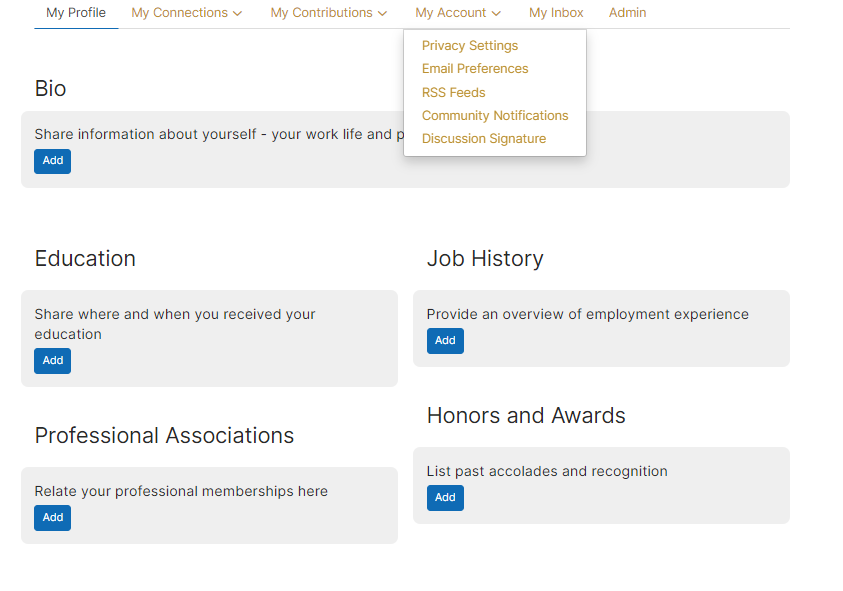
Task: Click the My Contributions chevron arrow
Action: 383,14
